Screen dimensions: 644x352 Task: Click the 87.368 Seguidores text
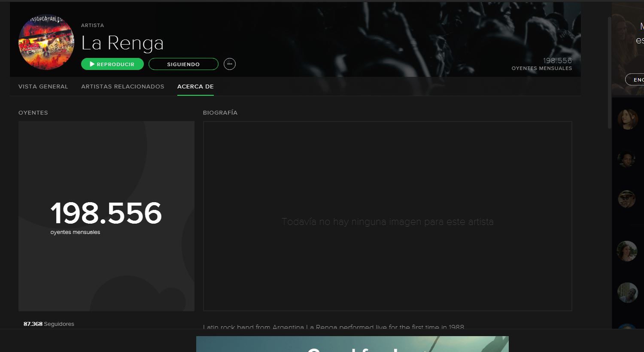(49, 324)
